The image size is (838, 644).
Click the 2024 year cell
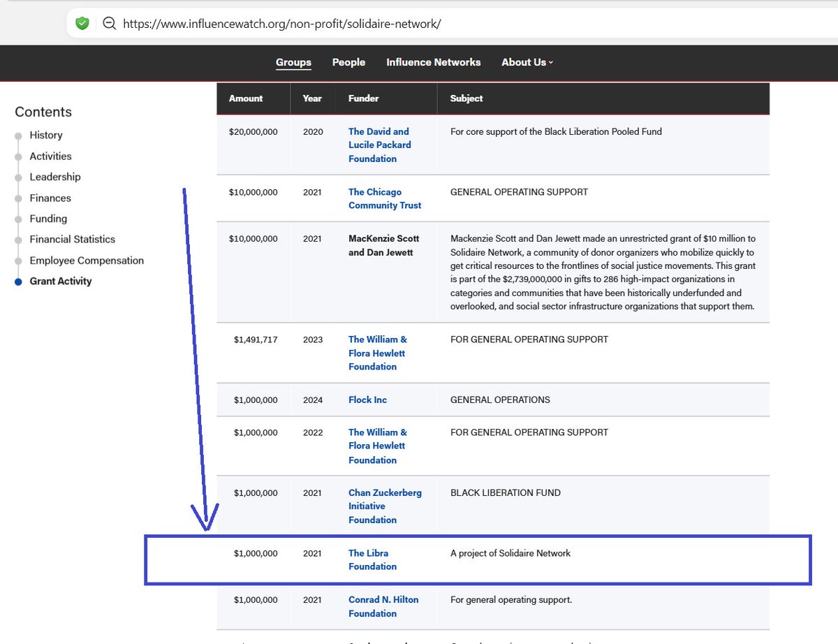(313, 400)
